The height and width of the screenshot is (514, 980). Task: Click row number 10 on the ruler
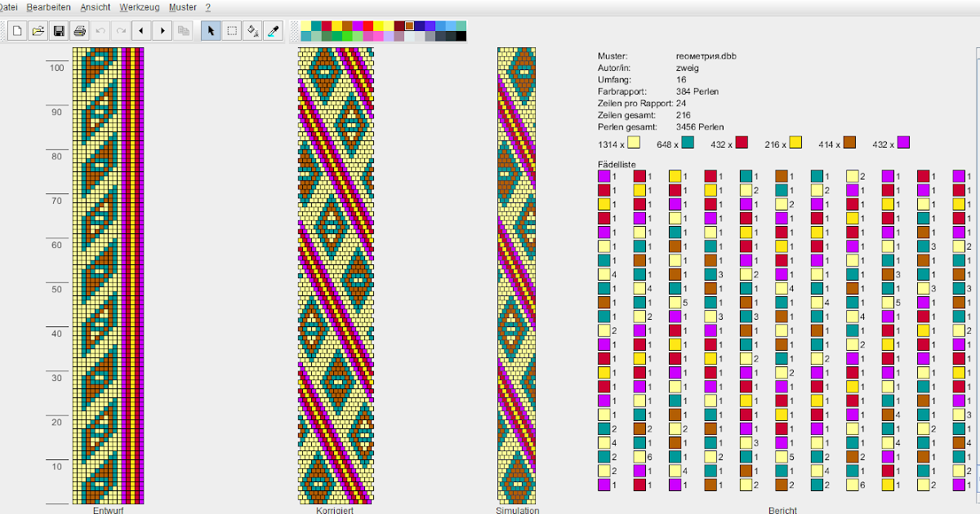tap(58, 467)
